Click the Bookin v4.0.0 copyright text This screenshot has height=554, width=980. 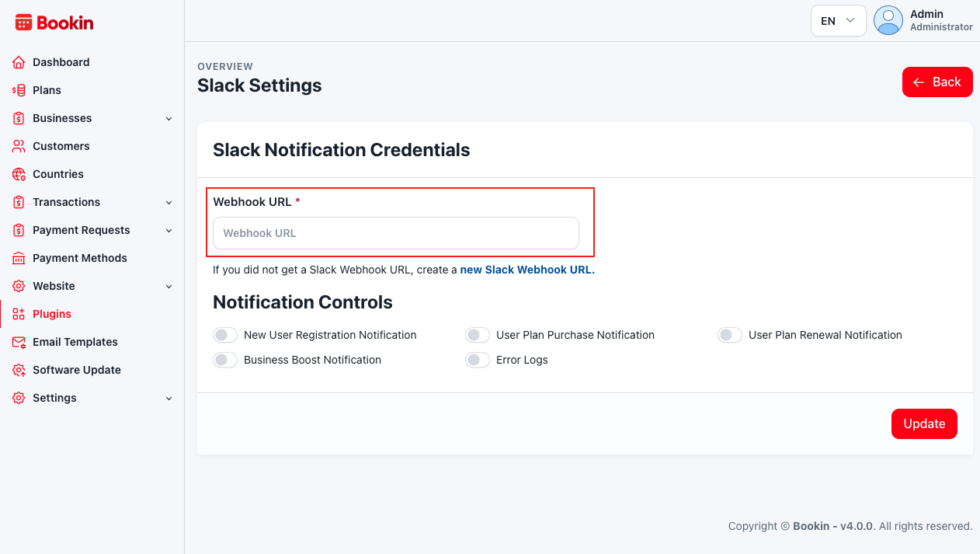coord(850,526)
